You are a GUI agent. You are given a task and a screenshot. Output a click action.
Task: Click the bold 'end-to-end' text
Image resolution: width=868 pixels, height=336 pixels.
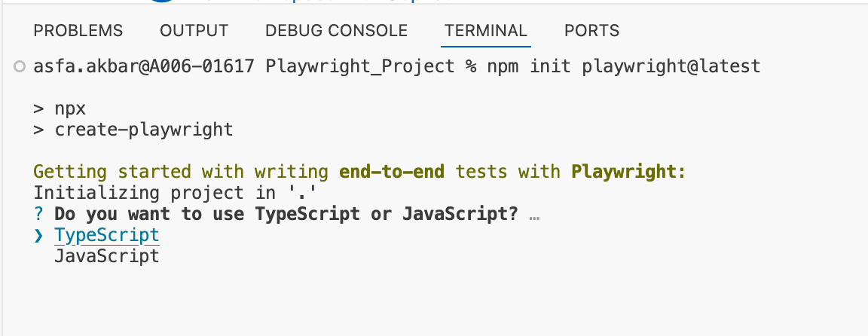pos(392,172)
